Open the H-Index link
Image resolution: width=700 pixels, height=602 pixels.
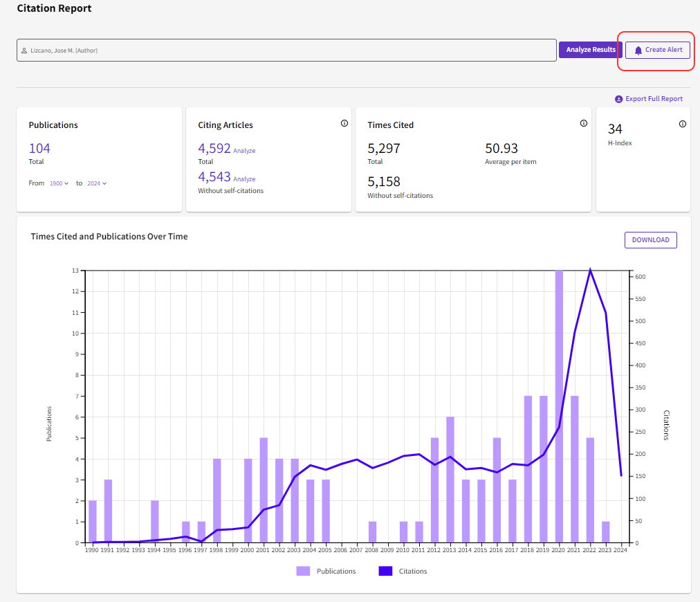click(620, 143)
